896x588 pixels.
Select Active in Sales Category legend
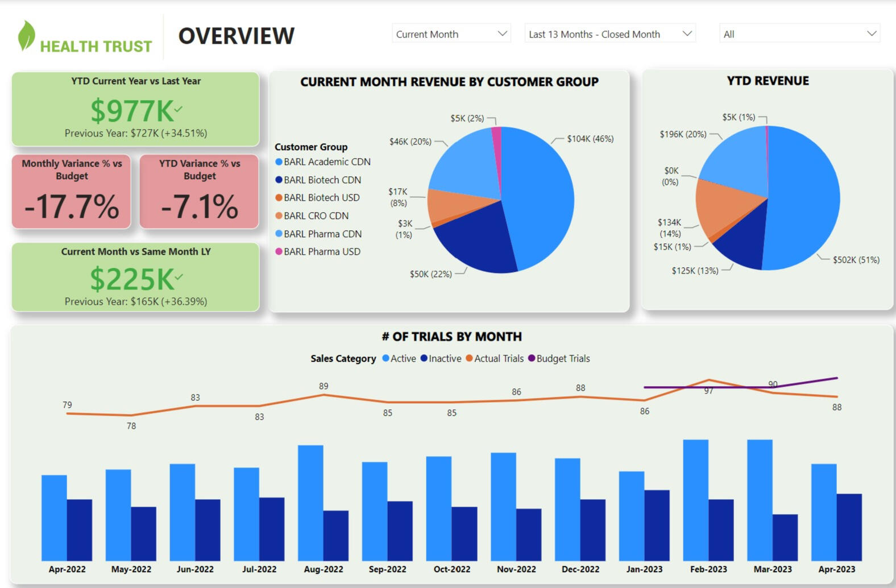pos(399,359)
